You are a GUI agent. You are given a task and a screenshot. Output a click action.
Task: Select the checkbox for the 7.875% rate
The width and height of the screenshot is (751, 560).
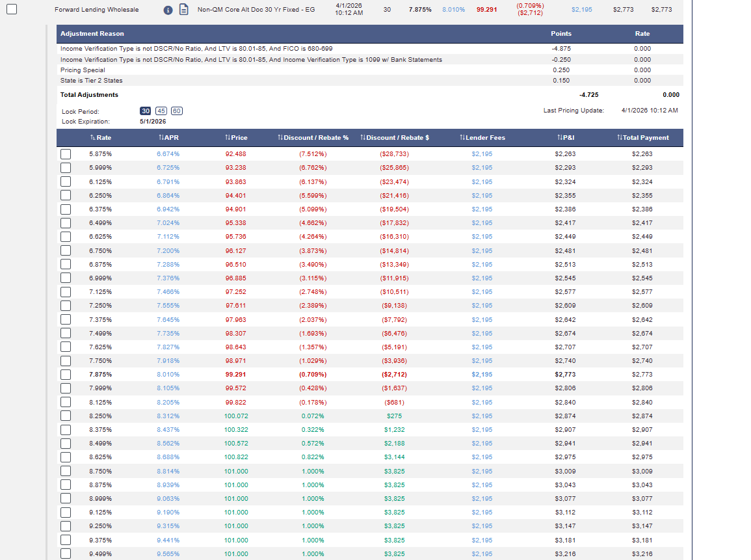tap(66, 375)
